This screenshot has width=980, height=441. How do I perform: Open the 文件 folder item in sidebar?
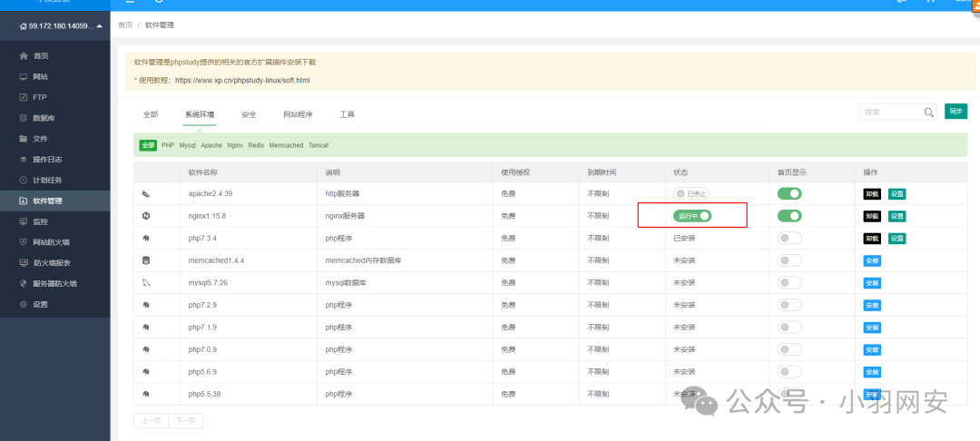coord(55,139)
